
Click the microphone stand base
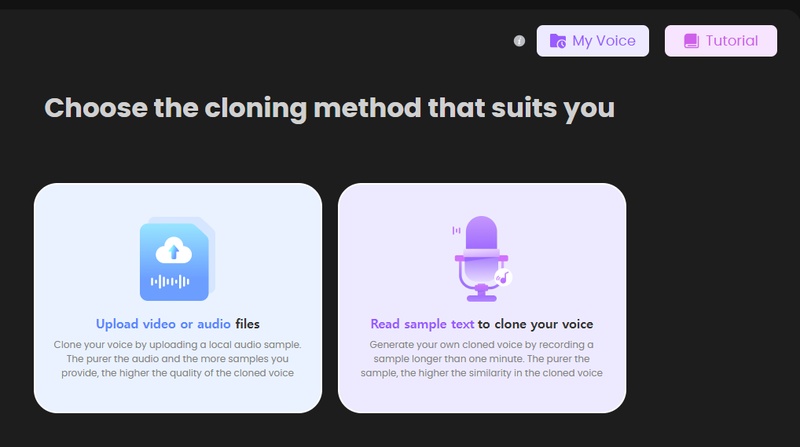482,297
